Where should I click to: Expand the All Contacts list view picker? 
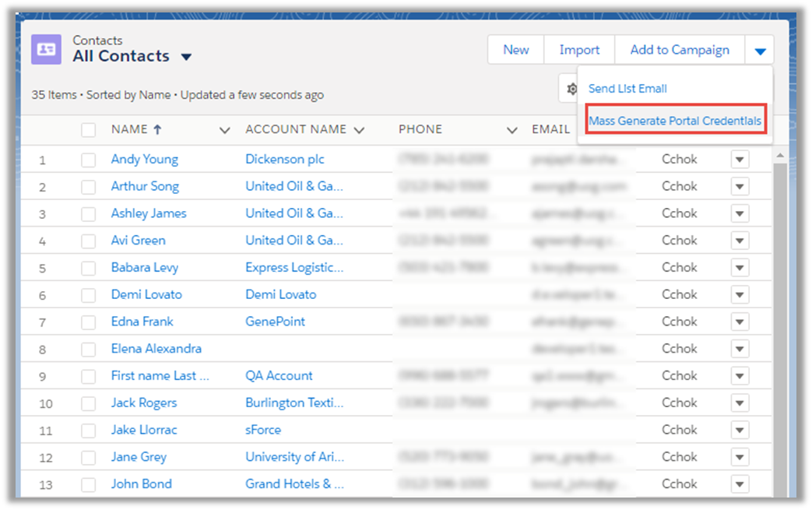tap(186, 57)
